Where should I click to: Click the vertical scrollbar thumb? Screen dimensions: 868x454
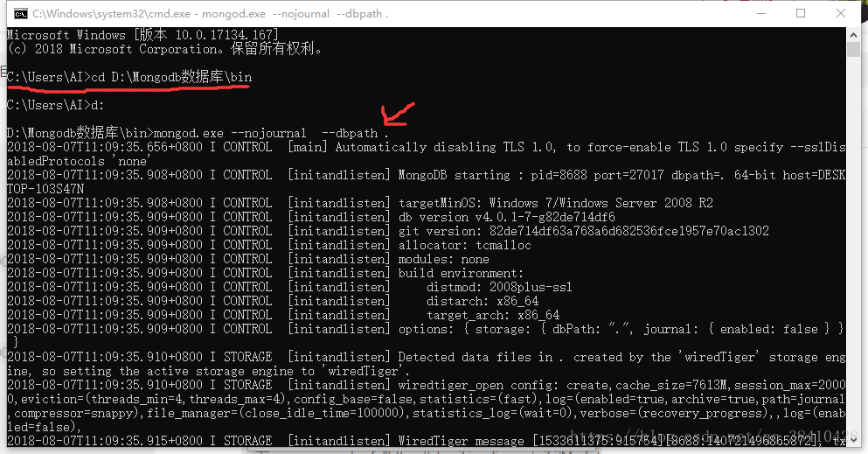click(x=853, y=49)
